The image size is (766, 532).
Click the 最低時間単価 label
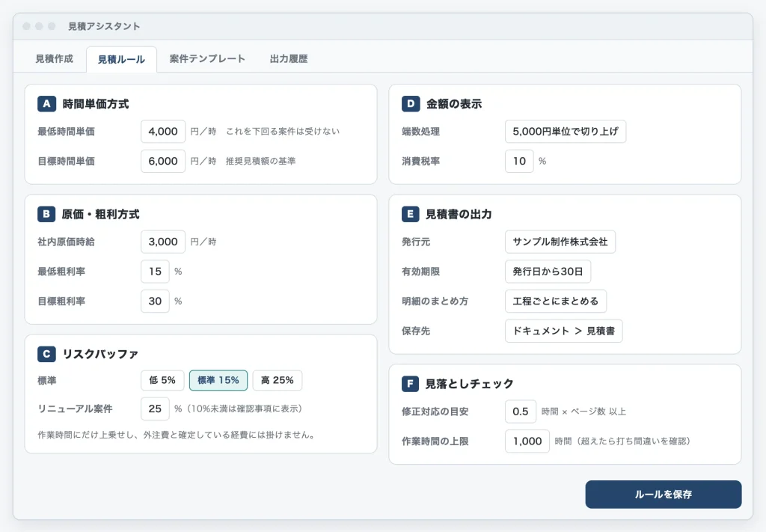[67, 132]
